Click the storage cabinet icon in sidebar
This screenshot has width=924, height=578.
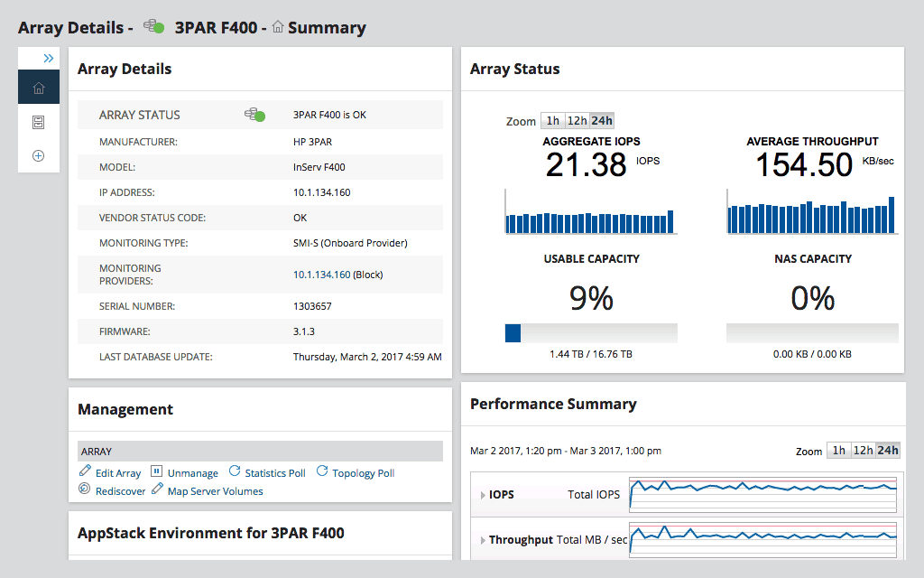pyautogui.click(x=38, y=122)
